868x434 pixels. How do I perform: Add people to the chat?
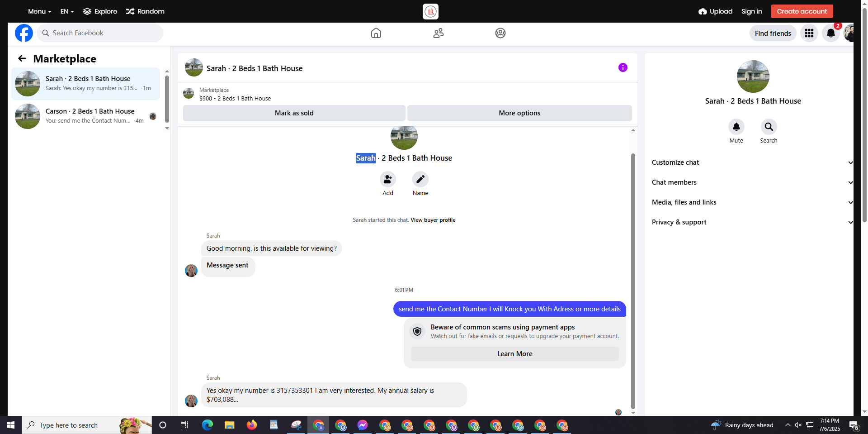click(388, 179)
